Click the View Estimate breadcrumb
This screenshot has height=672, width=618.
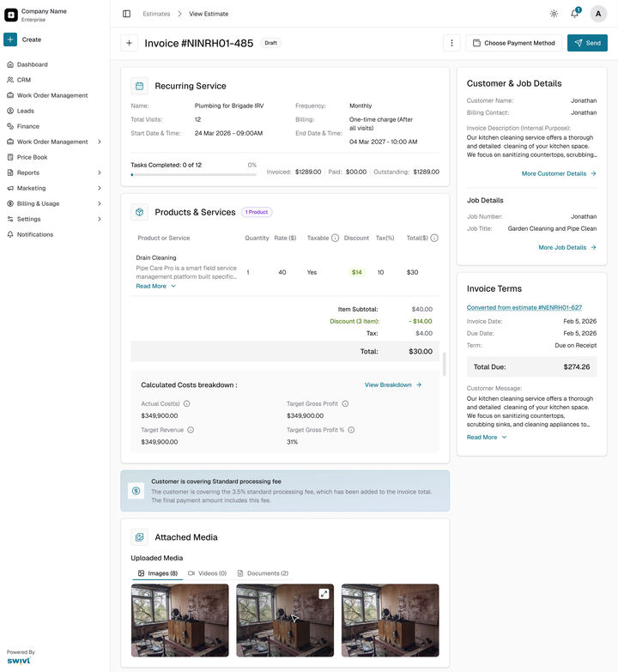tap(209, 14)
